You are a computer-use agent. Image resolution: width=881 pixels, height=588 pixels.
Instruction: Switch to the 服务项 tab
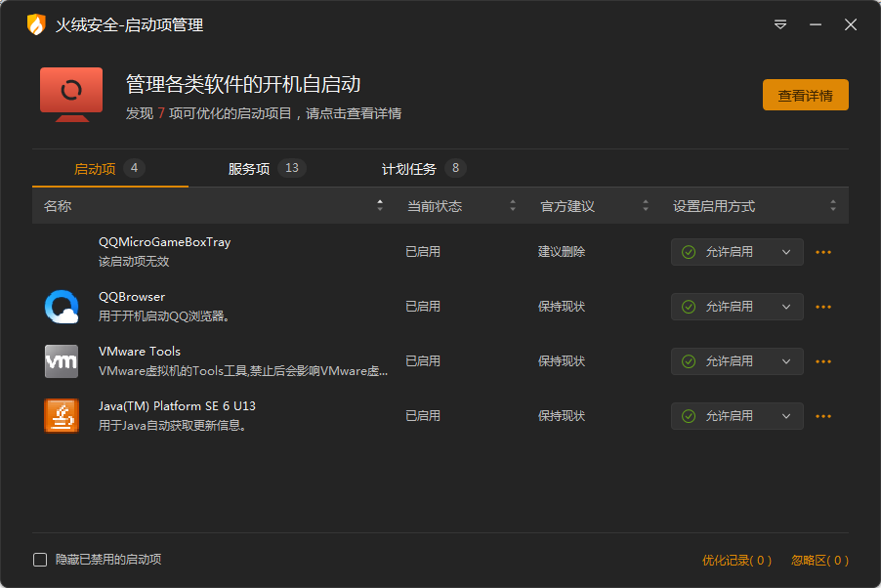pyautogui.click(x=250, y=169)
